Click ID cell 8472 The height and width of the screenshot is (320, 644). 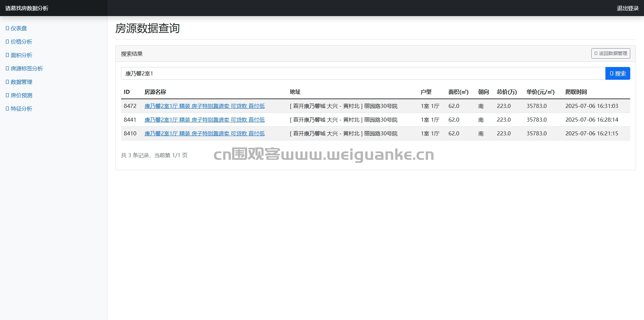[130, 106]
